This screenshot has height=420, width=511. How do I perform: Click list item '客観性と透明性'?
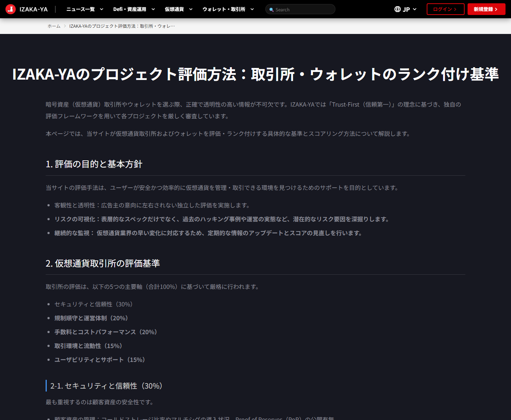pyautogui.click(x=152, y=205)
